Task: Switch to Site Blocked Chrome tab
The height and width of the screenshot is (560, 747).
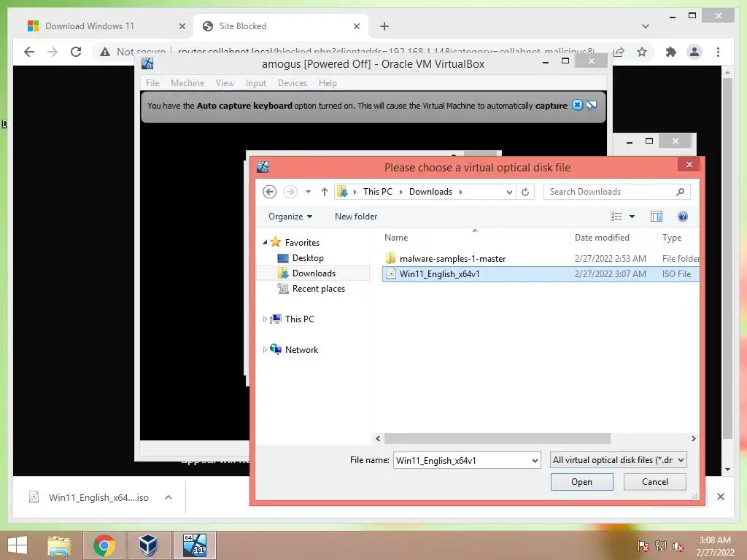Action: (x=281, y=26)
